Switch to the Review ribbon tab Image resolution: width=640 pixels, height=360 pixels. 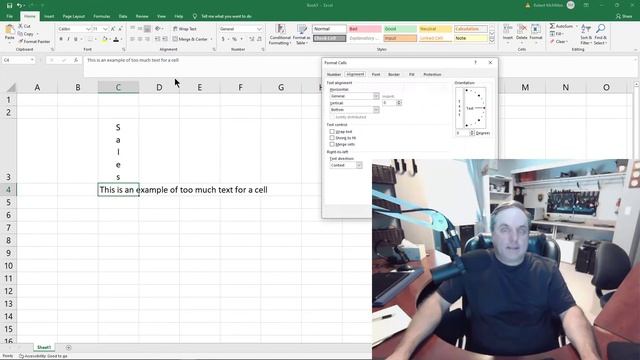coord(142,16)
